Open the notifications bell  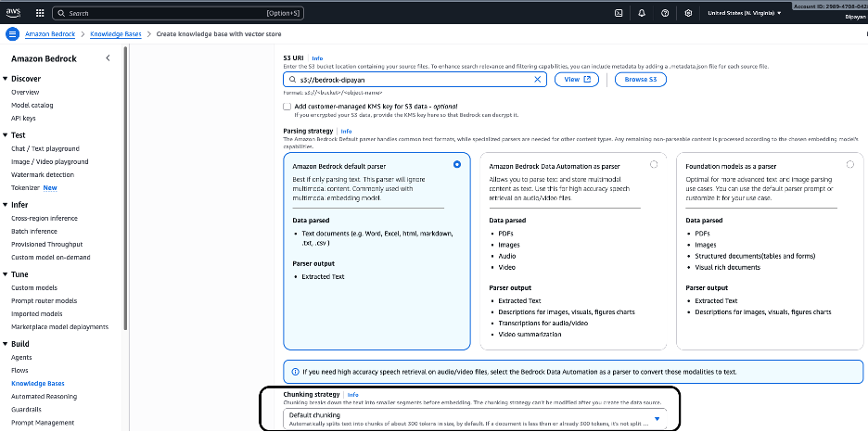coord(642,13)
